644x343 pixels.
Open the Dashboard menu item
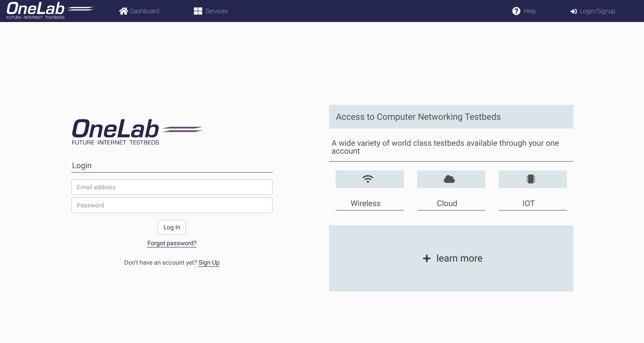pyautogui.click(x=144, y=11)
